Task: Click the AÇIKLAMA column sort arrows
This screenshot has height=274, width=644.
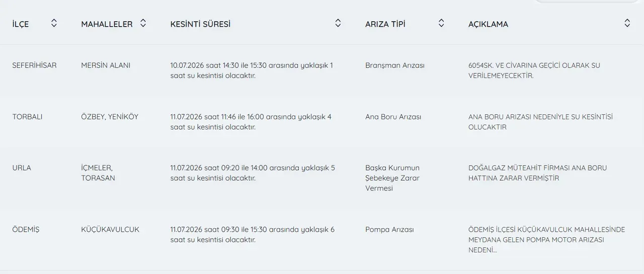Action: click(x=627, y=23)
